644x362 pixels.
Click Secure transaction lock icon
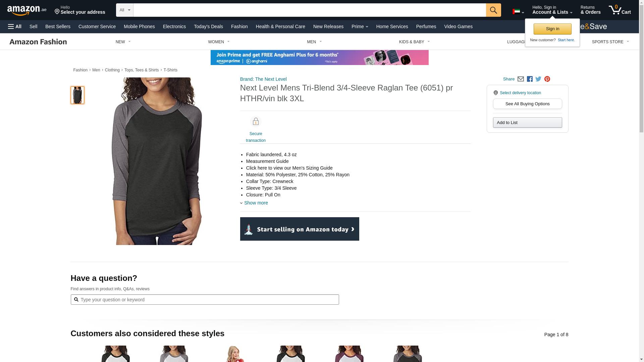pos(256,122)
